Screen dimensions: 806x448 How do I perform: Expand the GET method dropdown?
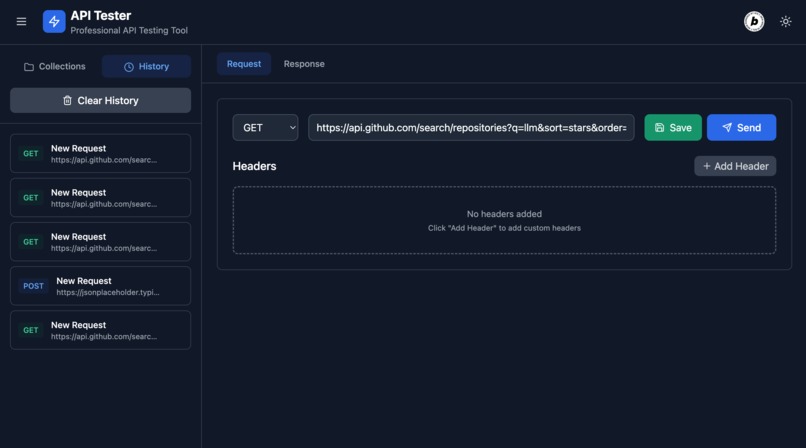point(265,127)
